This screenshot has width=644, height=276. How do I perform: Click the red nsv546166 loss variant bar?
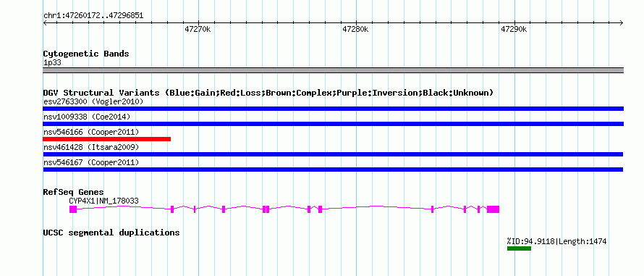coord(106,139)
